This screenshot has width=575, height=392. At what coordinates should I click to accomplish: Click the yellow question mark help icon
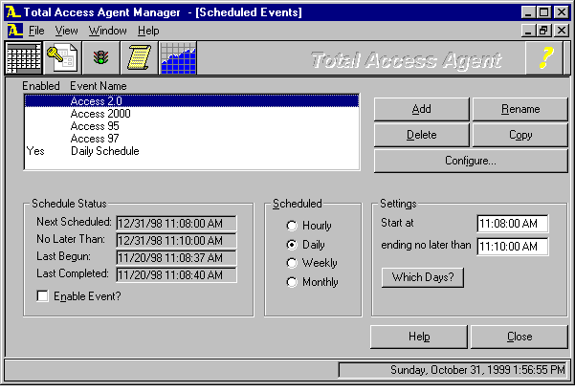(545, 58)
